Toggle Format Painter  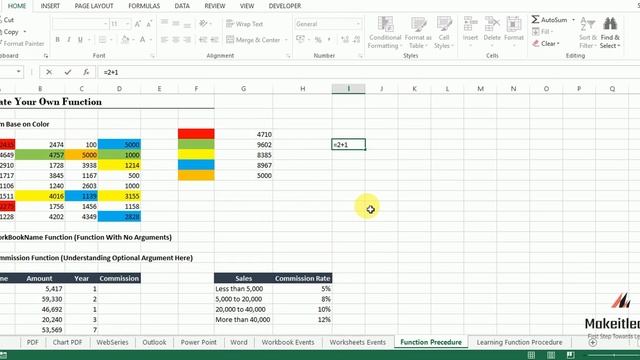pyautogui.click(x=22, y=43)
